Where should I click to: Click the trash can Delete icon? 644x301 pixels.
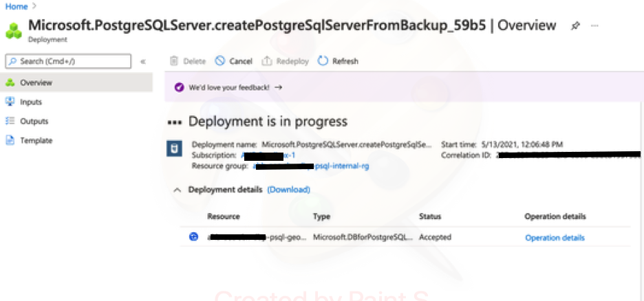click(174, 61)
